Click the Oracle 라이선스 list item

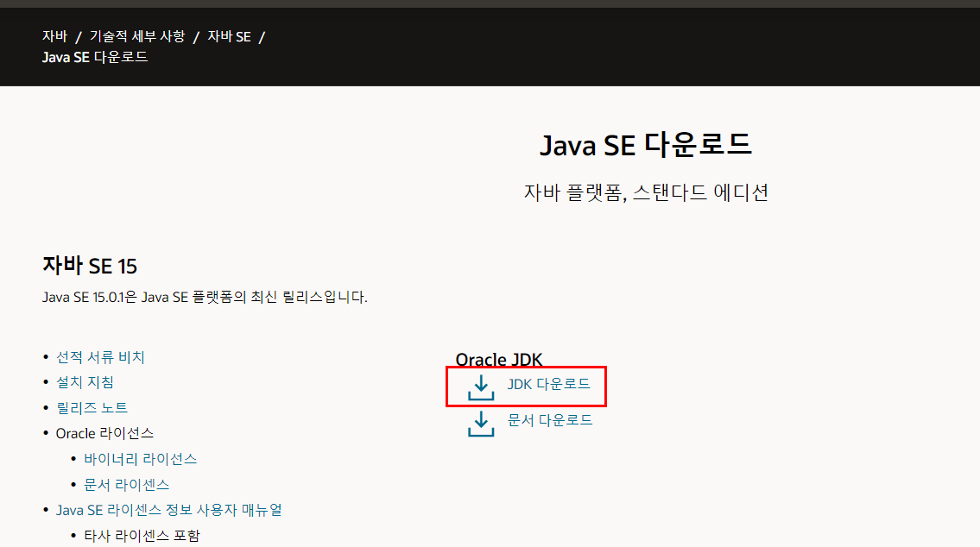[x=104, y=433]
